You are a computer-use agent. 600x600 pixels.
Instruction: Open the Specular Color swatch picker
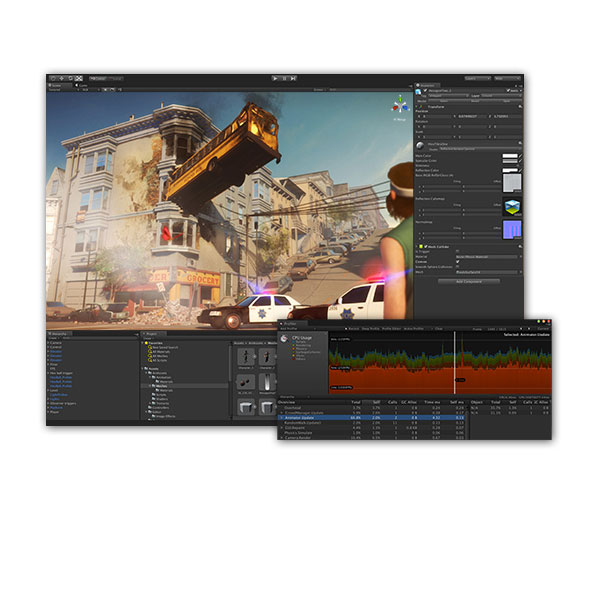click(x=510, y=161)
